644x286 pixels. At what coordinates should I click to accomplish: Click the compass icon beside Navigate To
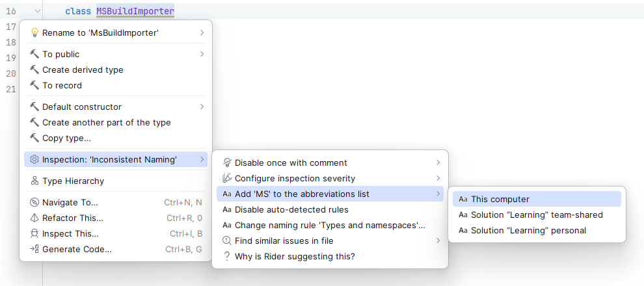tap(34, 202)
